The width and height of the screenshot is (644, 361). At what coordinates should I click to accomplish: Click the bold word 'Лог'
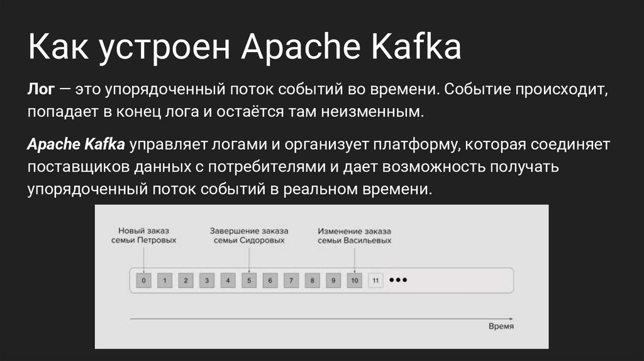[x=41, y=89]
